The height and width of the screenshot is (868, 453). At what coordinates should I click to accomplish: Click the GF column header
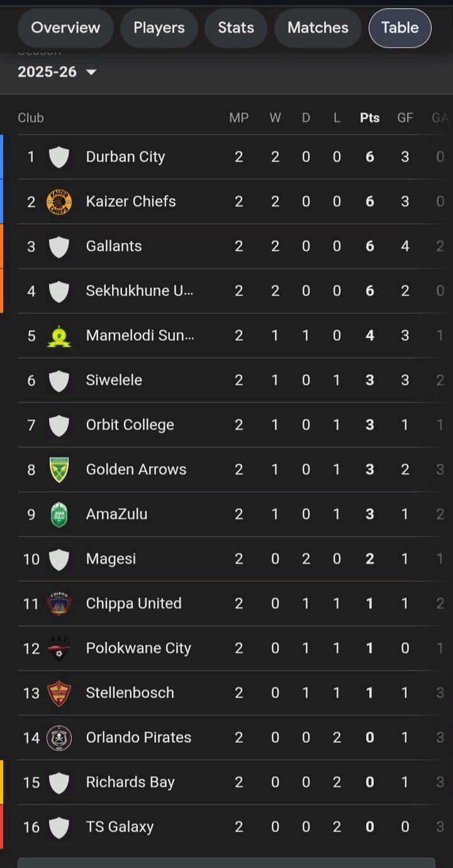(x=405, y=118)
